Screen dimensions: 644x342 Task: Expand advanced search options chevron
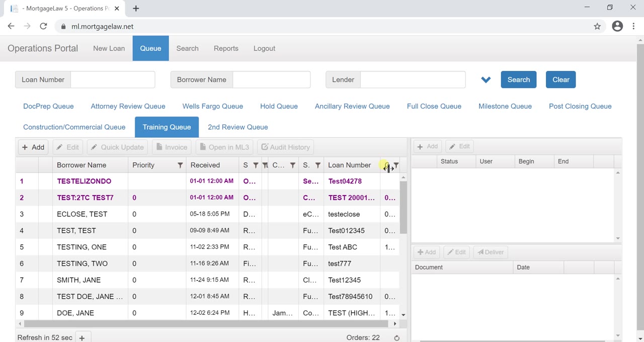(x=486, y=80)
